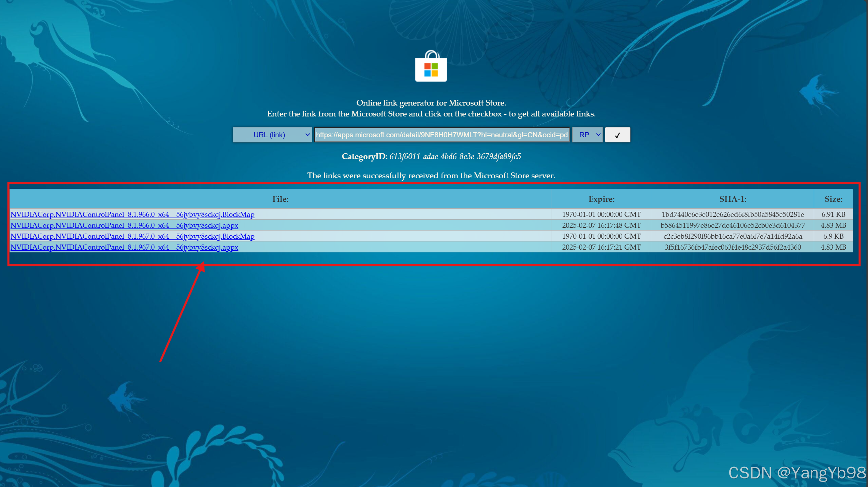Click expiry 2025-02-07 16:17:48 GMT cell
This screenshot has width=868, height=487.
pos(601,225)
